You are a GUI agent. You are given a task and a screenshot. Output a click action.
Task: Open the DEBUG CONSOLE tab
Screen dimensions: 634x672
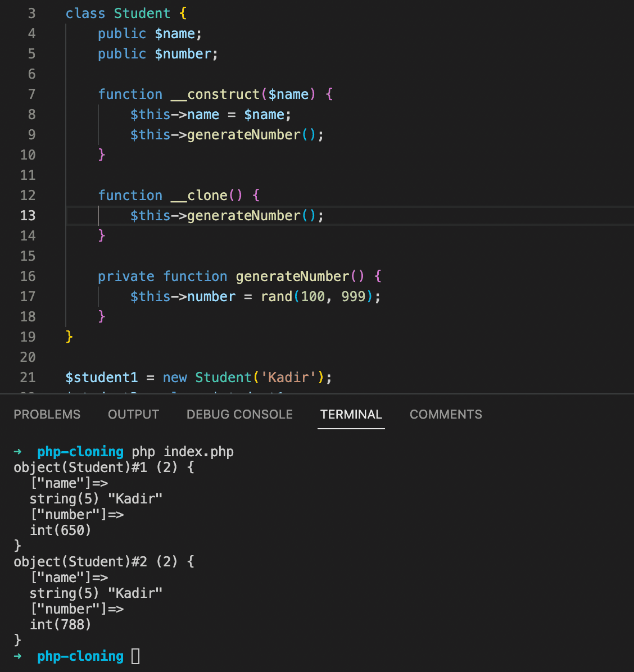(x=239, y=414)
